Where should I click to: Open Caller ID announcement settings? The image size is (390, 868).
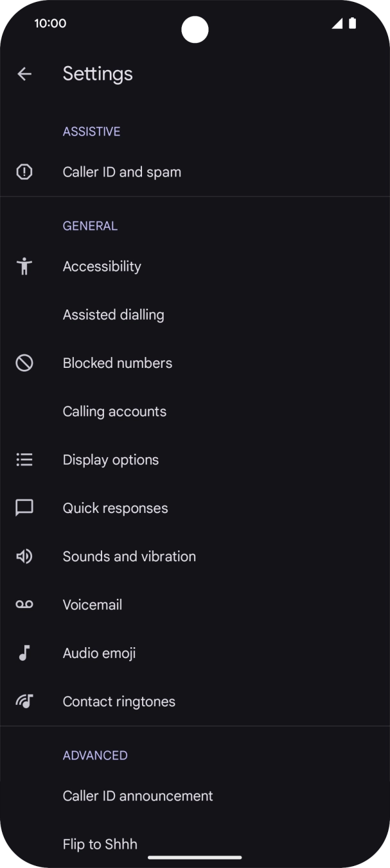(137, 795)
